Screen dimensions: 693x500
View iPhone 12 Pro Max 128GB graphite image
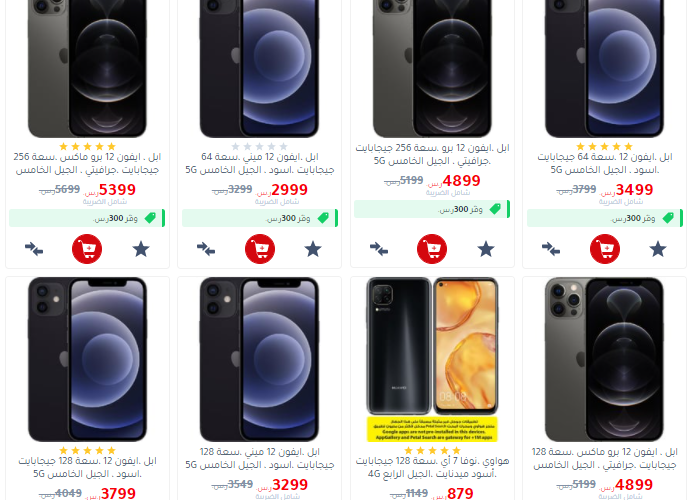pyautogui.click(x=604, y=359)
